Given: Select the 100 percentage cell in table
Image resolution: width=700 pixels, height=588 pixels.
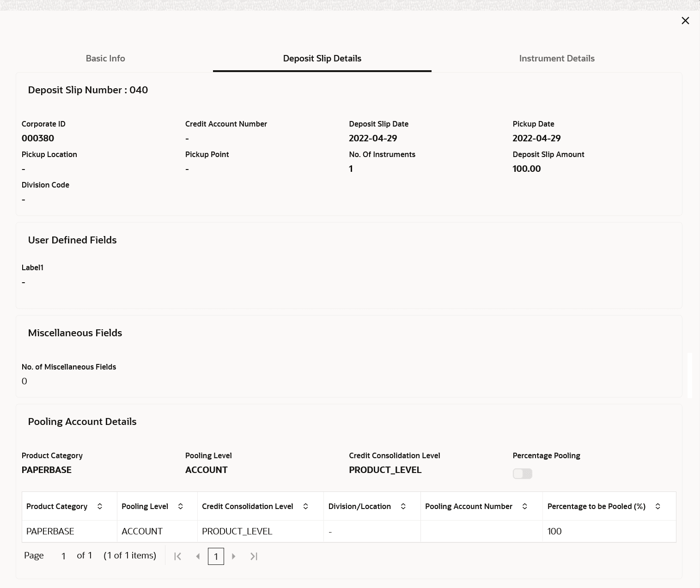Looking at the screenshot, I should point(554,532).
